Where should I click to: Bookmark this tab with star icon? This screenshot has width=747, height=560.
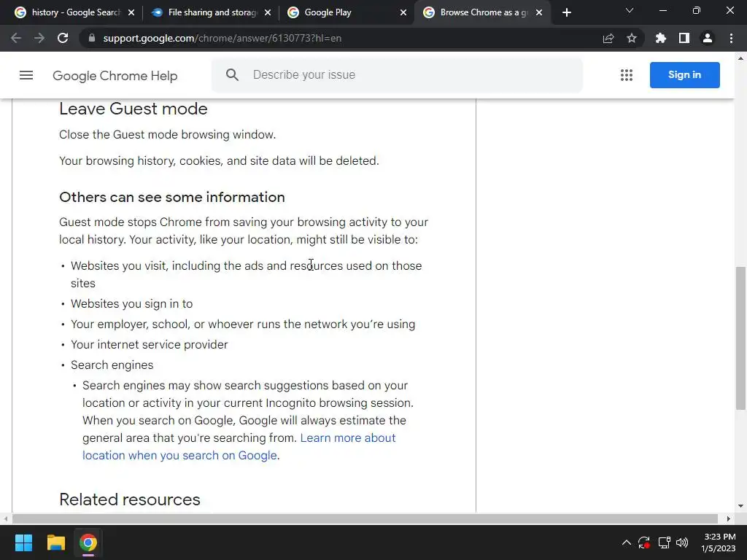click(x=632, y=38)
